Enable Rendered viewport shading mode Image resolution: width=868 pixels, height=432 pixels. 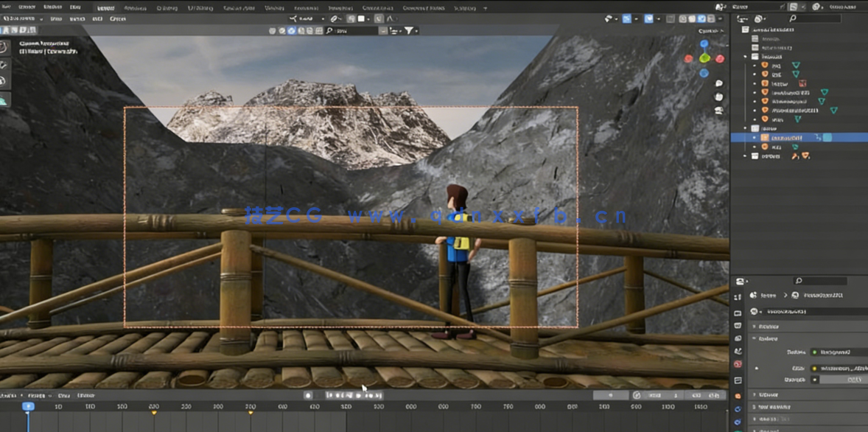(710, 20)
